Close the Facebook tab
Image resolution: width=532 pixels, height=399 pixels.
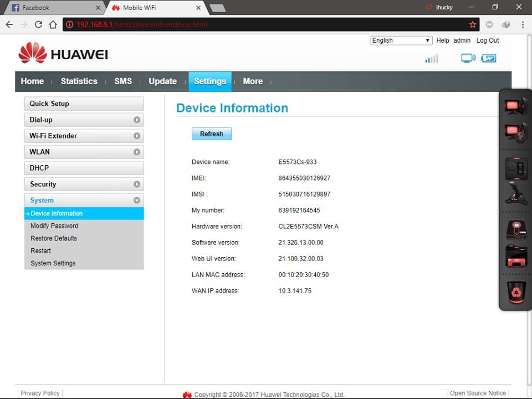(x=98, y=7)
